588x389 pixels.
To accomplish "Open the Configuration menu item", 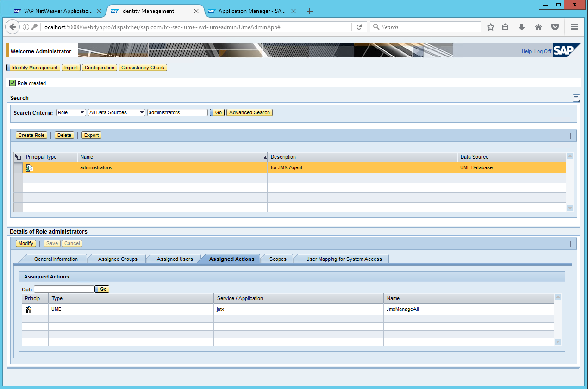I will (x=100, y=68).
